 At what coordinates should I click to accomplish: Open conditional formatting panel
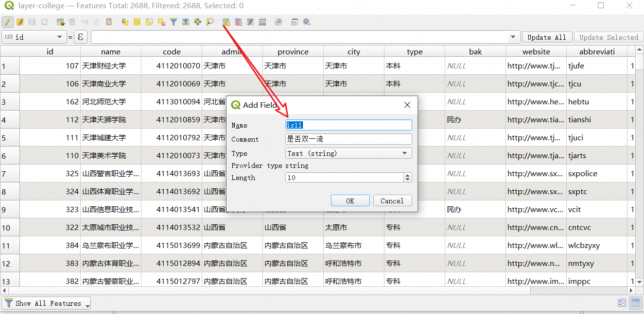pyautogui.click(x=278, y=22)
